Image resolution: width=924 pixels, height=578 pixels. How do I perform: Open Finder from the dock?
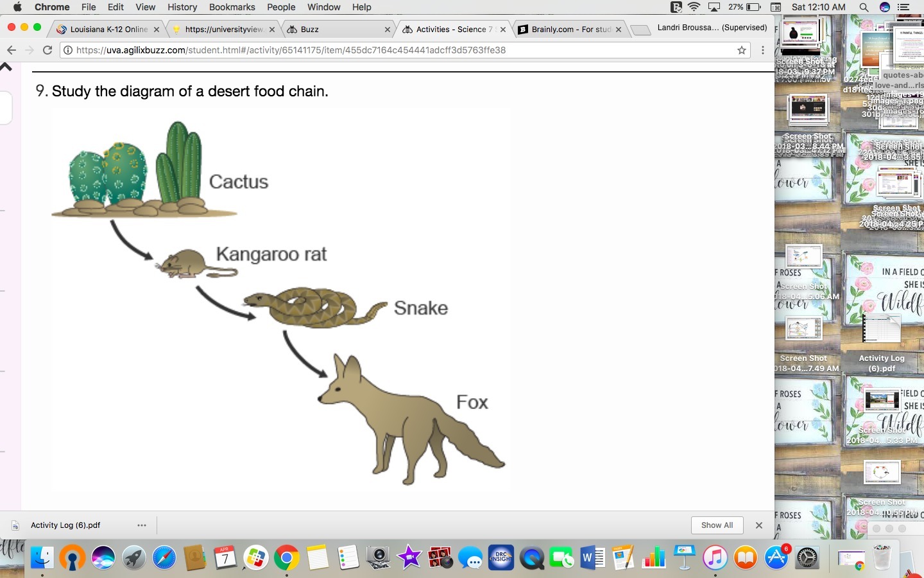(42, 557)
